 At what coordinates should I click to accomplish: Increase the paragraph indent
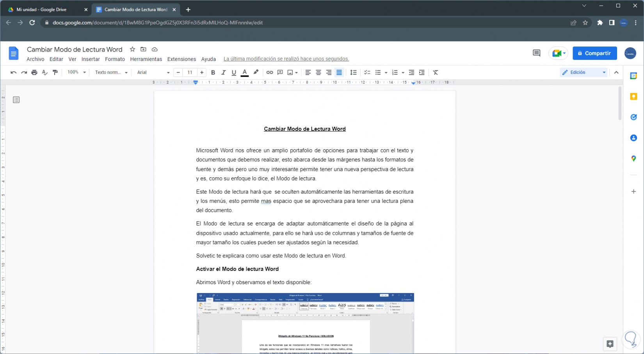(422, 72)
